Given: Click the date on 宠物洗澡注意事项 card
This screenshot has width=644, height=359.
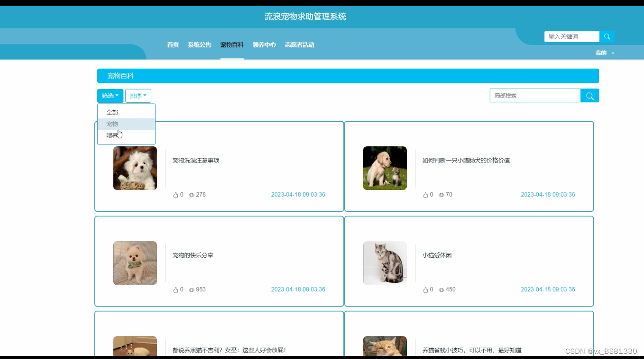Looking at the screenshot, I should [298, 195].
